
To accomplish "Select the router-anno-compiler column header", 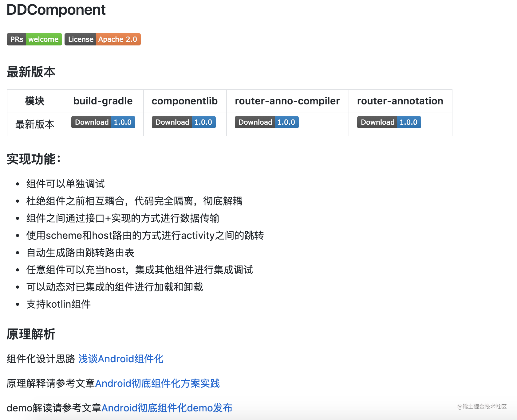I will click(288, 101).
